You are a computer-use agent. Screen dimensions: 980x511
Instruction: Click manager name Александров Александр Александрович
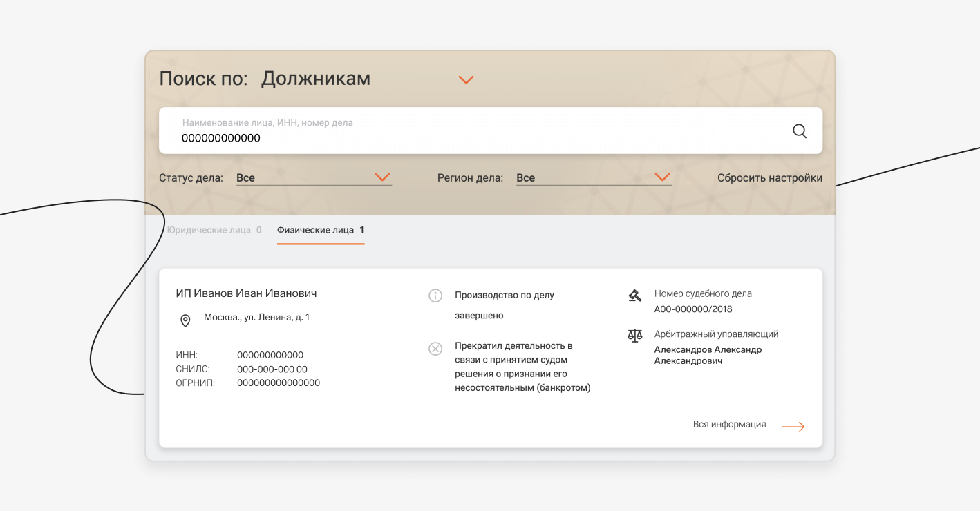[x=708, y=355]
